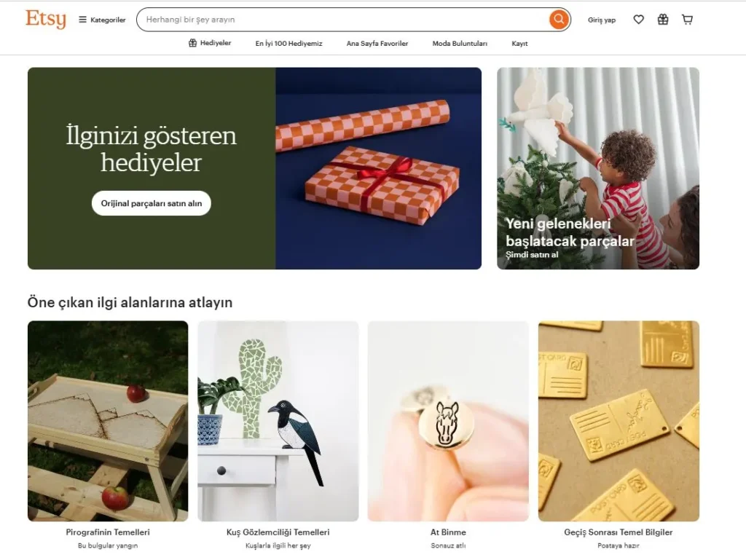Open the En İyi 100 Hediyemiz tab
Image resolution: width=746 pixels, height=560 pixels.
coord(288,43)
